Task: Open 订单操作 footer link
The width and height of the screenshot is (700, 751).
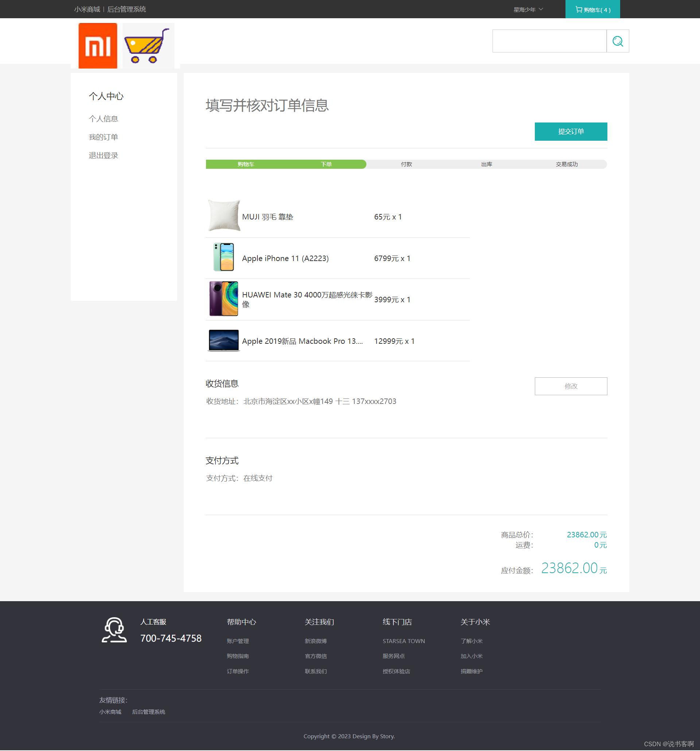Action: [238, 671]
